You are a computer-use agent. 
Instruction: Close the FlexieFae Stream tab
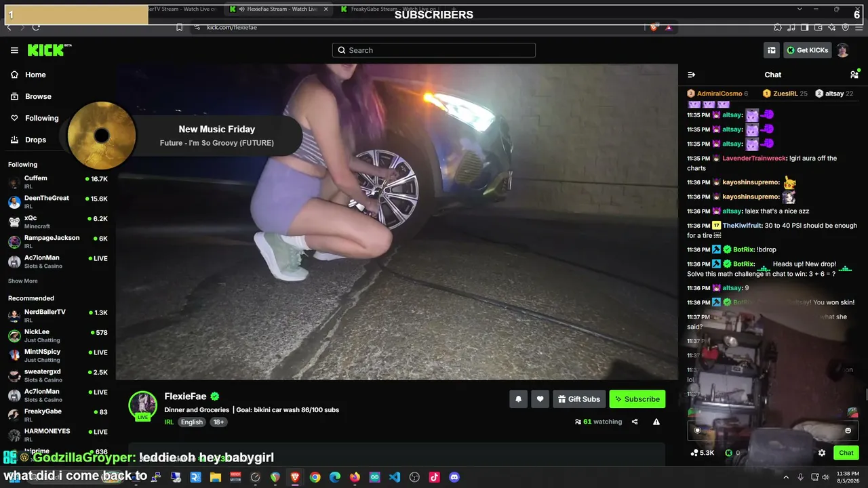(x=326, y=9)
